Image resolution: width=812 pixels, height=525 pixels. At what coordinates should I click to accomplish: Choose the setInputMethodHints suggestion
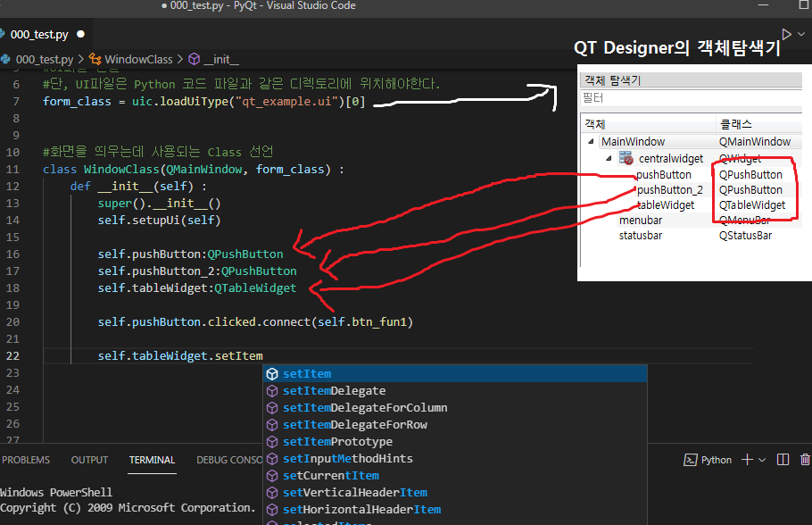point(455,459)
